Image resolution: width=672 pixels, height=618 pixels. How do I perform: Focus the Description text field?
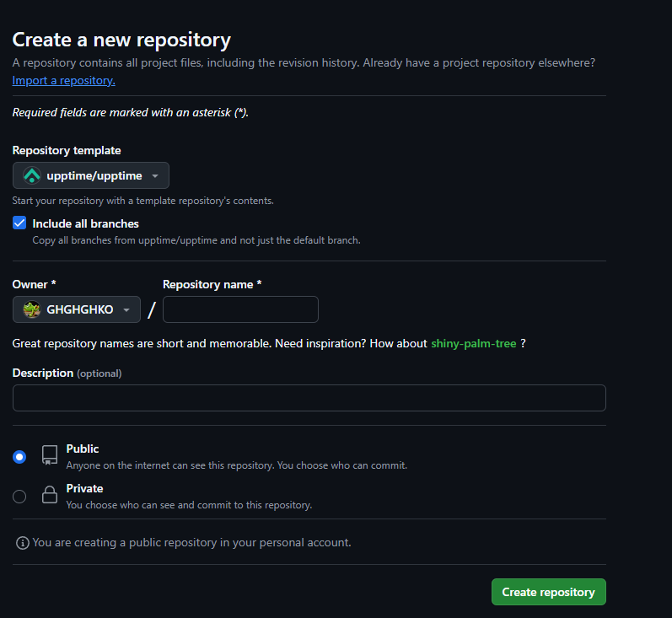tap(309, 398)
